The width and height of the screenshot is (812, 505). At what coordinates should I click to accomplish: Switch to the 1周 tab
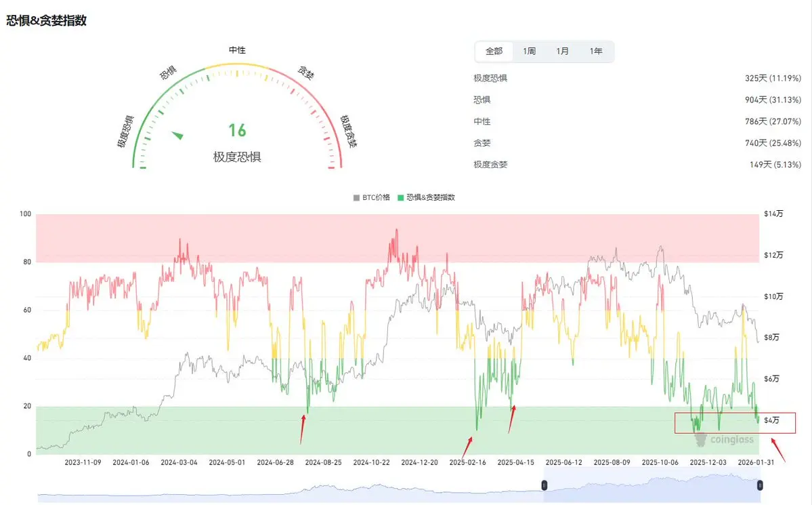tap(529, 52)
